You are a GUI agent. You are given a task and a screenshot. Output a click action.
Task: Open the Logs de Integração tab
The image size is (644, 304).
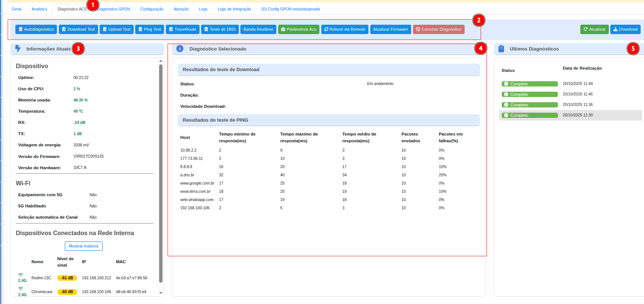[234, 9]
